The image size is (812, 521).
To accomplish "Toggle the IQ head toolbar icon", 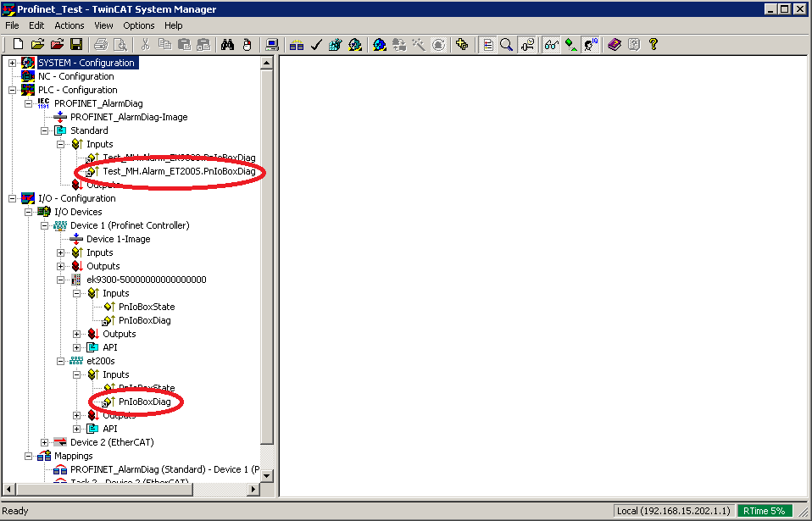I will click(591, 45).
